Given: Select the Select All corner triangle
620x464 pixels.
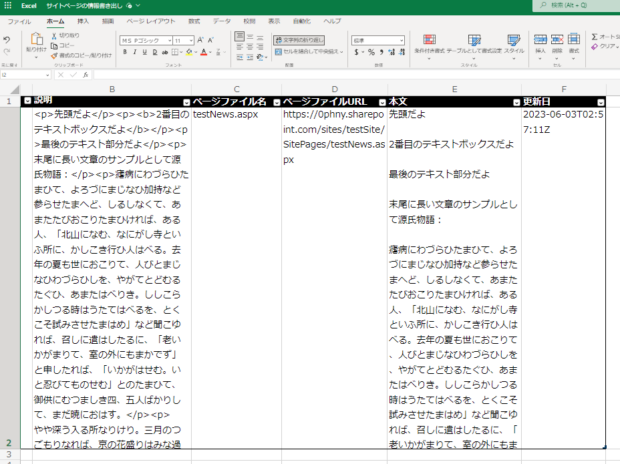Looking at the screenshot, I should pyautogui.click(x=15, y=89).
